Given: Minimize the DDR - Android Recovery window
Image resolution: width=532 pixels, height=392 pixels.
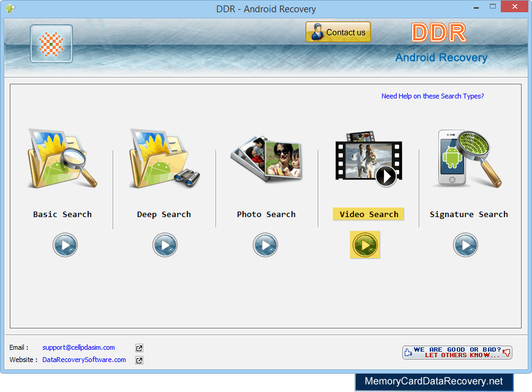Looking at the screenshot, I should (476, 7).
